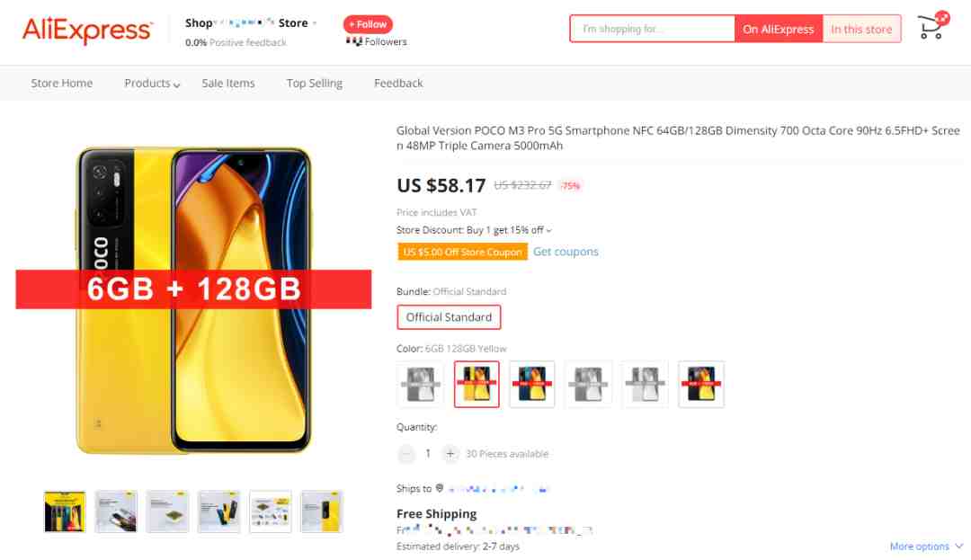Toggle search scope to In this store
The width and height of the screenshot is (971, 560).
(x=861, y=29)
